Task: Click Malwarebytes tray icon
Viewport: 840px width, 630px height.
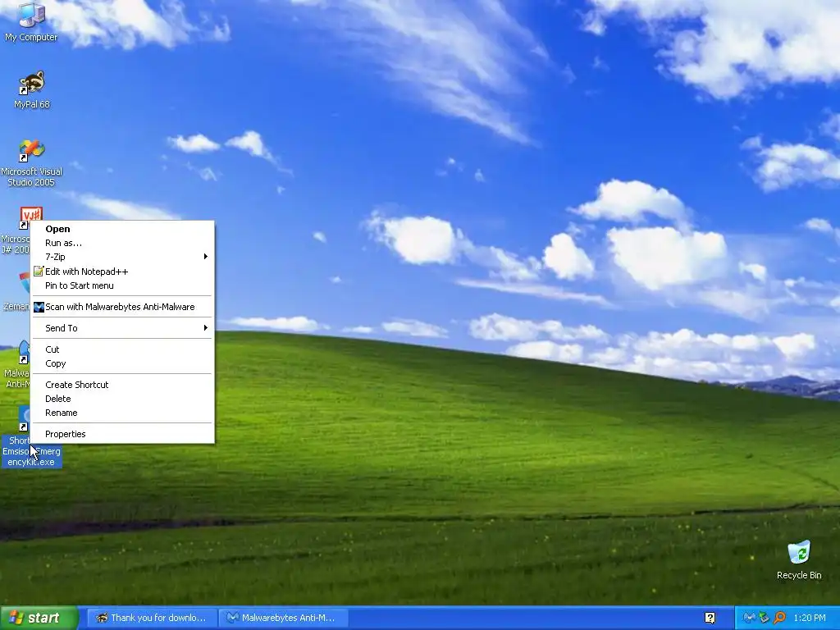Action: coord(749,618)
